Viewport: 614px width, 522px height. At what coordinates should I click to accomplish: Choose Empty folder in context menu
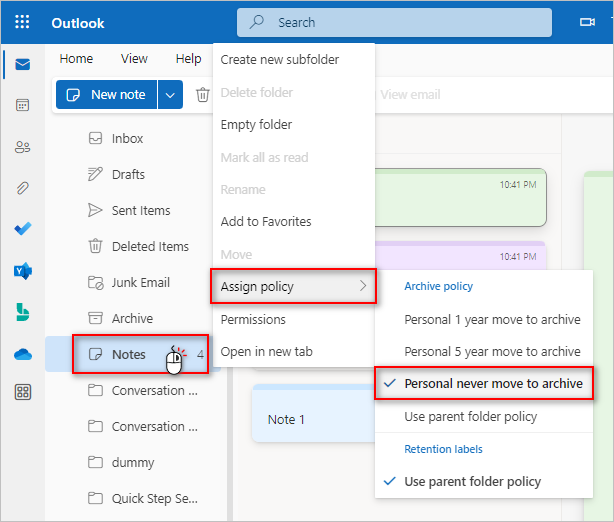tap(293, 125)
